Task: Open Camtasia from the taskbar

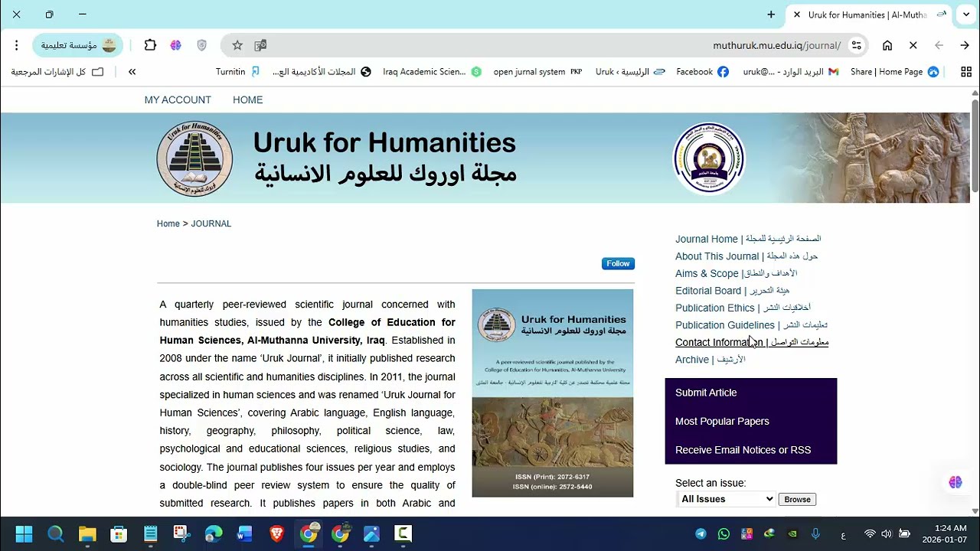Action: tap(403, 533)
